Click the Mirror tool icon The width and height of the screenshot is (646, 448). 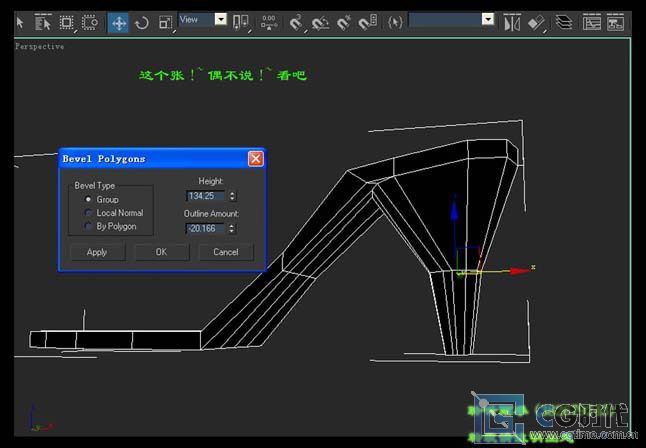(512, 23)
